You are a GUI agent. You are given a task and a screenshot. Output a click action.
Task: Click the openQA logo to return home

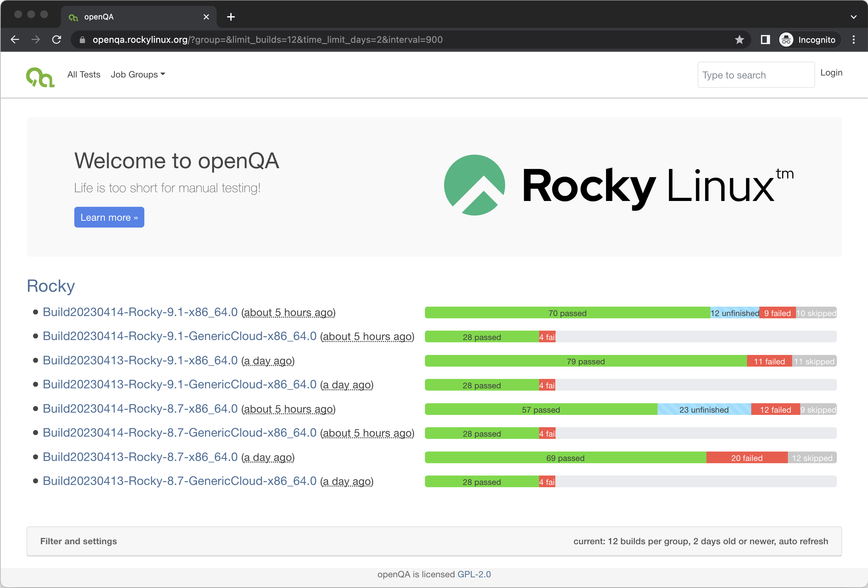[x=40, y=76]
